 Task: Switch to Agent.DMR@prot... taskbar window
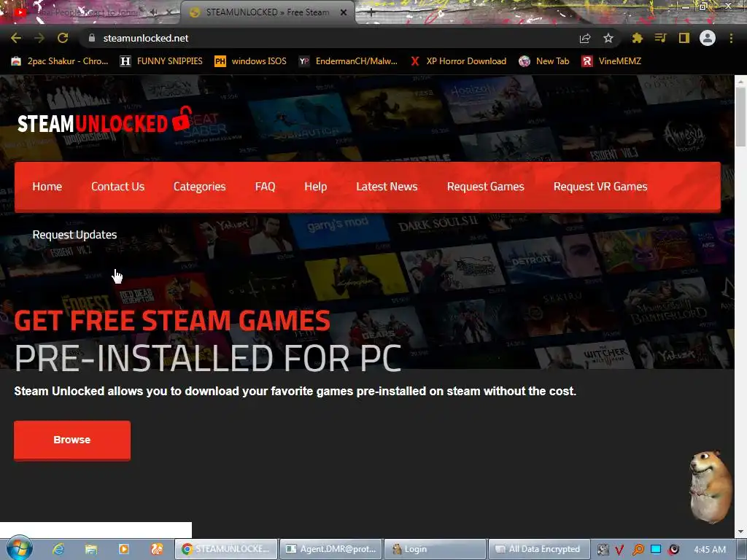tap(330, 549)
